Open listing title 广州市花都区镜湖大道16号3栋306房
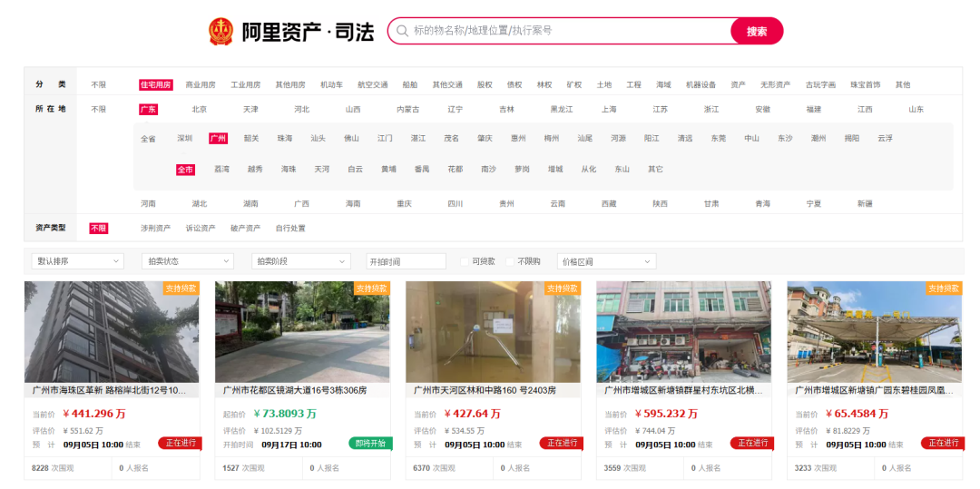980x489 pixels. click(295, 390)
